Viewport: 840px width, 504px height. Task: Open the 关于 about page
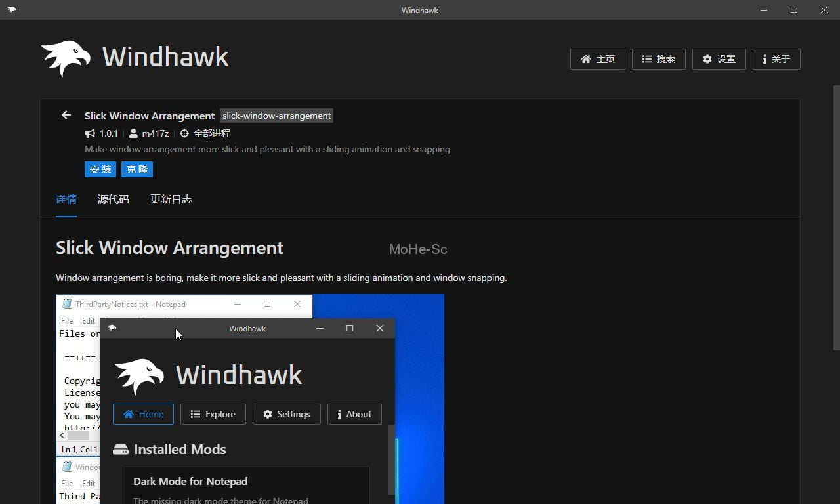coord(776,59)
